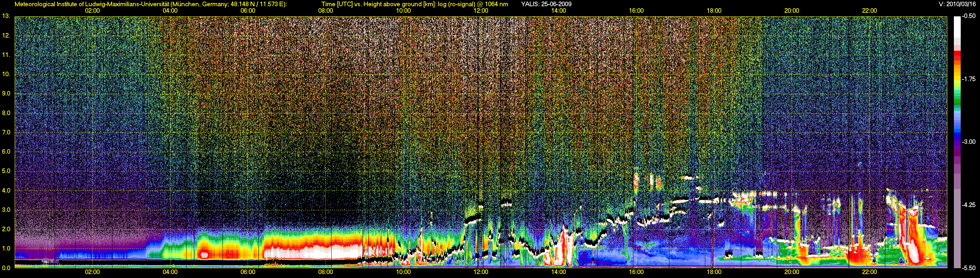980x278 pixels.
Task: Click the '9.0' height axis label
Action: tap(6, 93)
